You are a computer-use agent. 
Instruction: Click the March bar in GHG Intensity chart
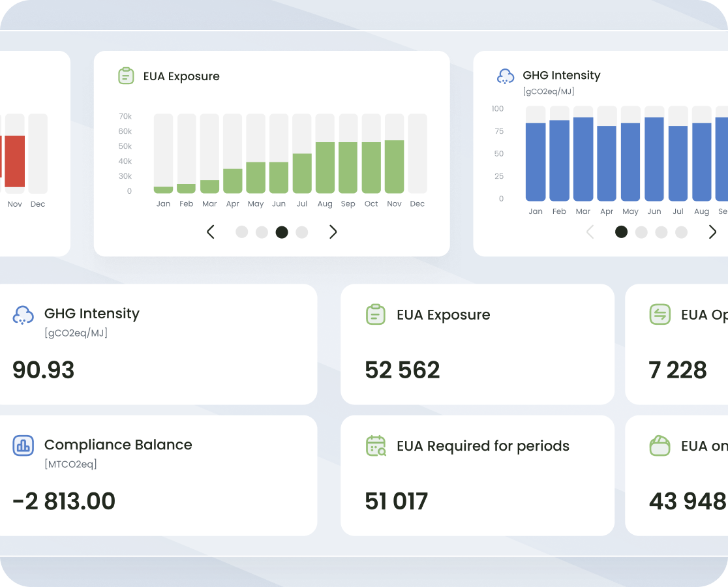click(x=583, y=159)
